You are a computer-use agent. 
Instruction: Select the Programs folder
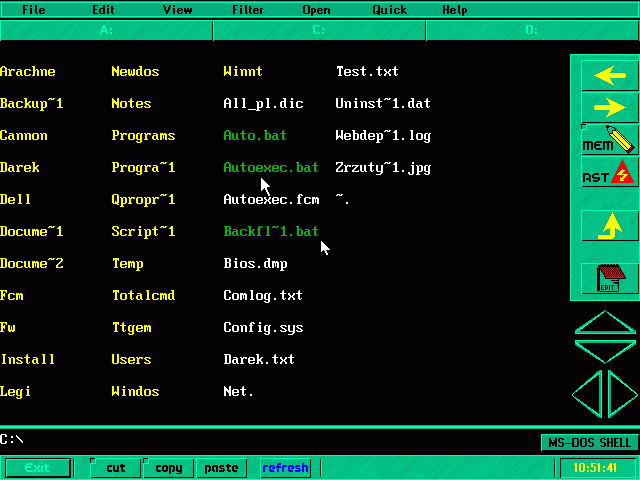(x=143, y=136)
